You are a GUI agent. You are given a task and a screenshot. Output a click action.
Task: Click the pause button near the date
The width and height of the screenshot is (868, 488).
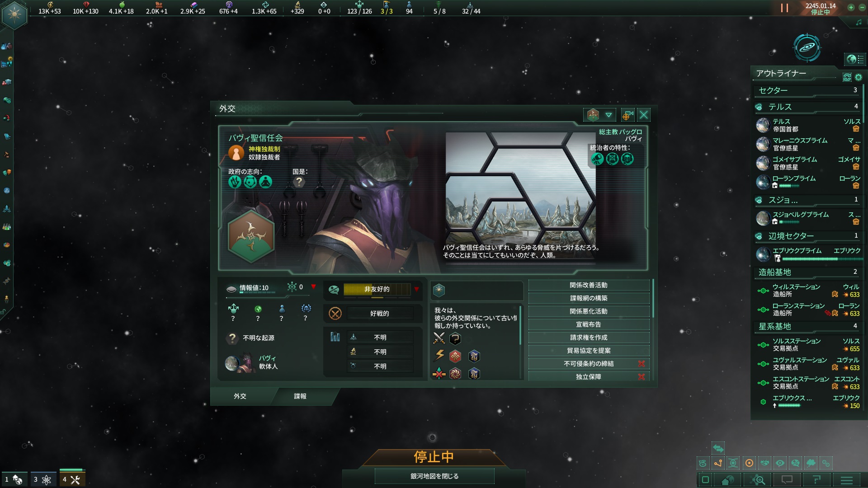(784, 8)
